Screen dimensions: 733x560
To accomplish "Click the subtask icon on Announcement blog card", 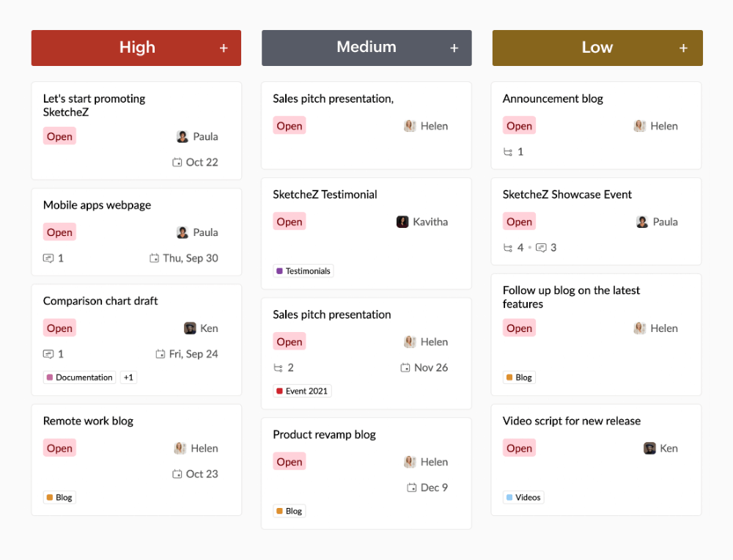I will tap(507, 152).
